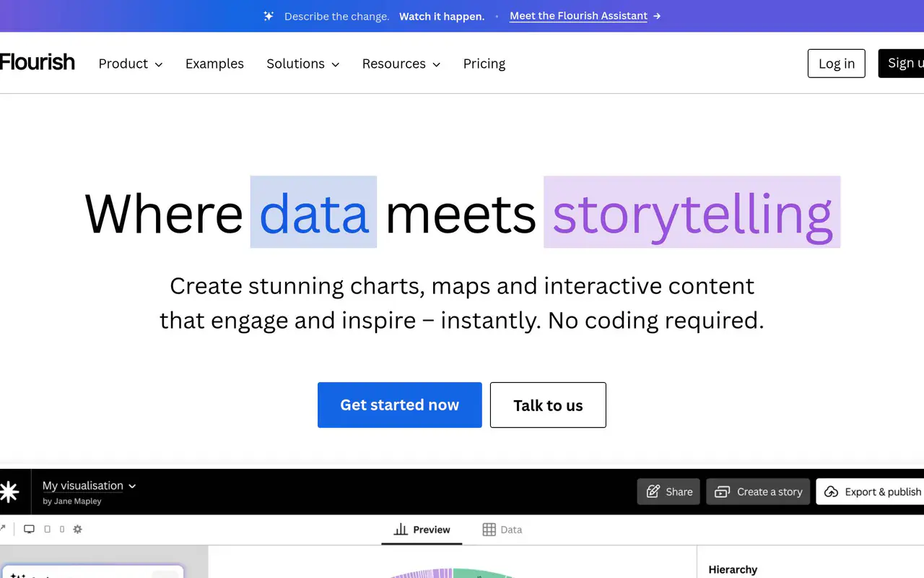Click the highlighted word data
Screen dimensions: 924x578
point(313,212)
